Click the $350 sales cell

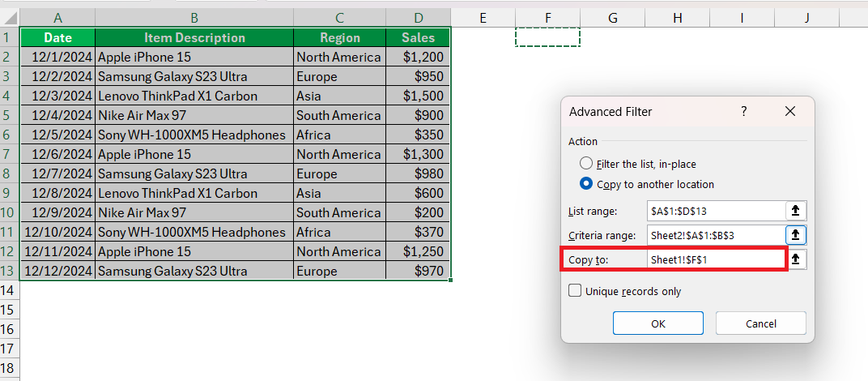[419, 135]
